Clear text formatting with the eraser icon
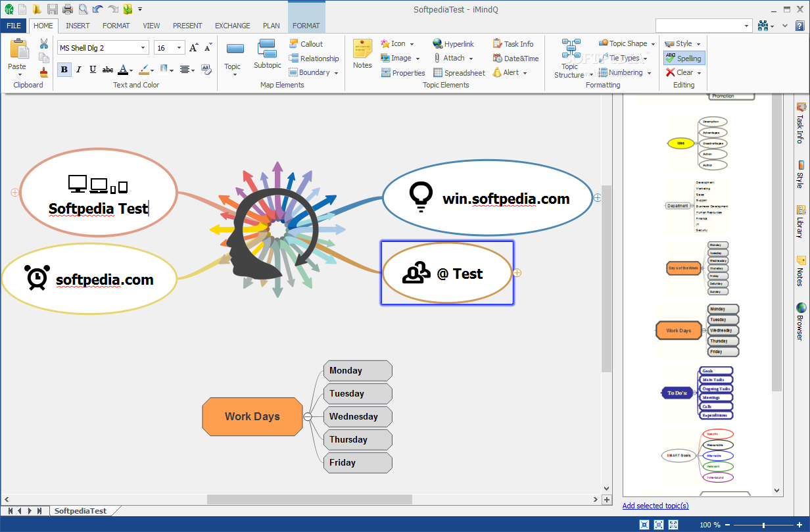Screen dimensions: 810x532 [206, 69]
